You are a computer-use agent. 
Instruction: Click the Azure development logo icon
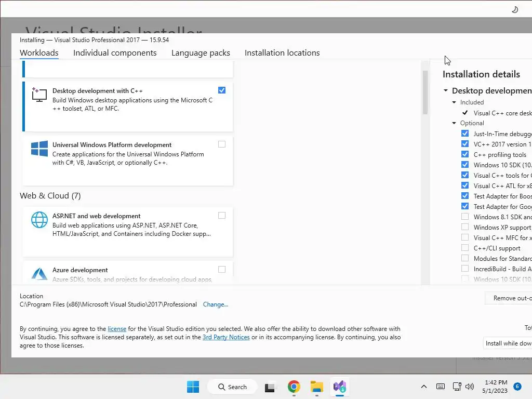tap(39, 273)
